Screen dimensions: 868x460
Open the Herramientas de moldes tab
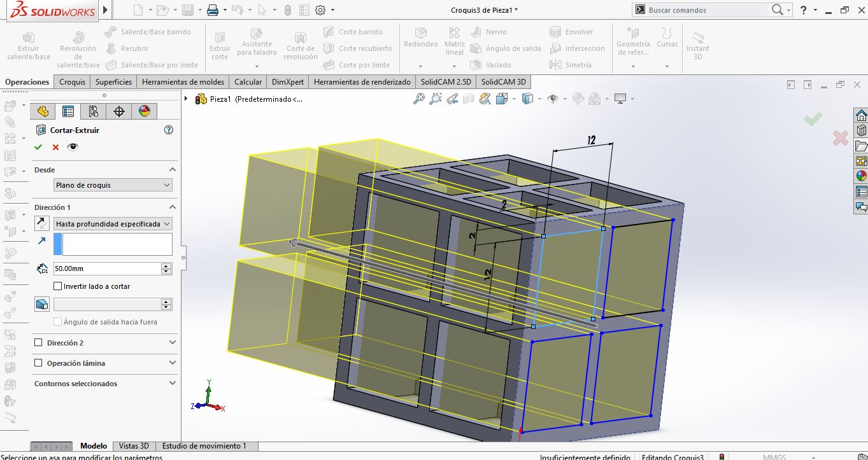[x=183, y=82]
